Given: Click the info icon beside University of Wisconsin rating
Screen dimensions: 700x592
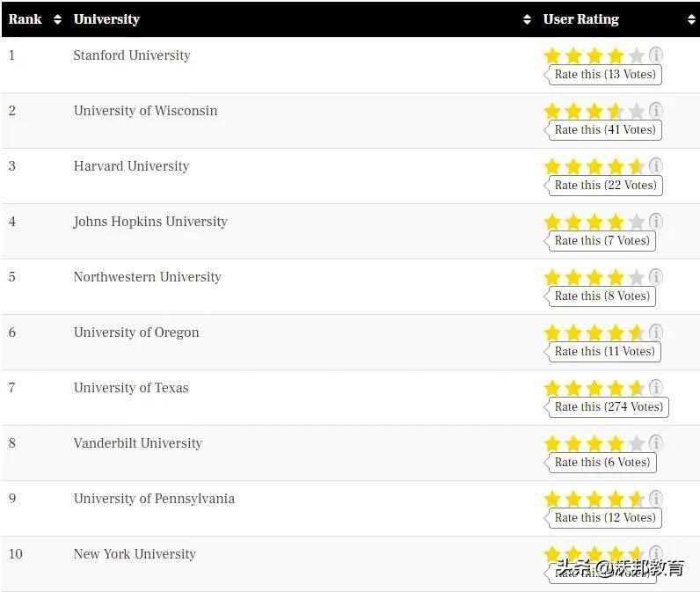Looking at the screenshot, I should tap(656, 111).
